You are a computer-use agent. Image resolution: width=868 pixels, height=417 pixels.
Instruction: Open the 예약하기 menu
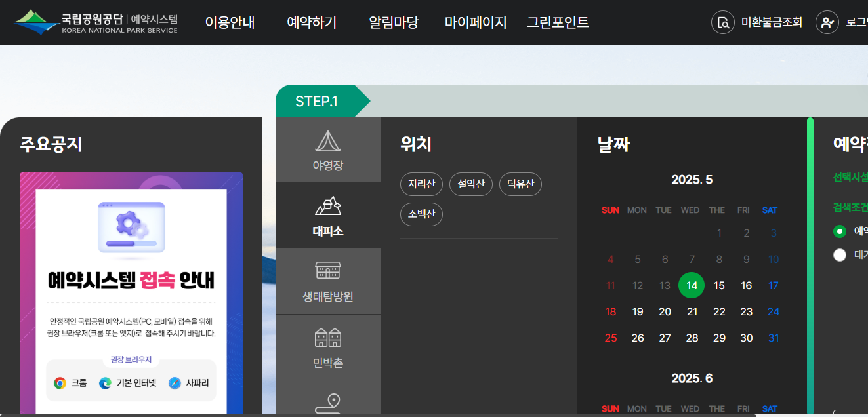pos(311,22)
